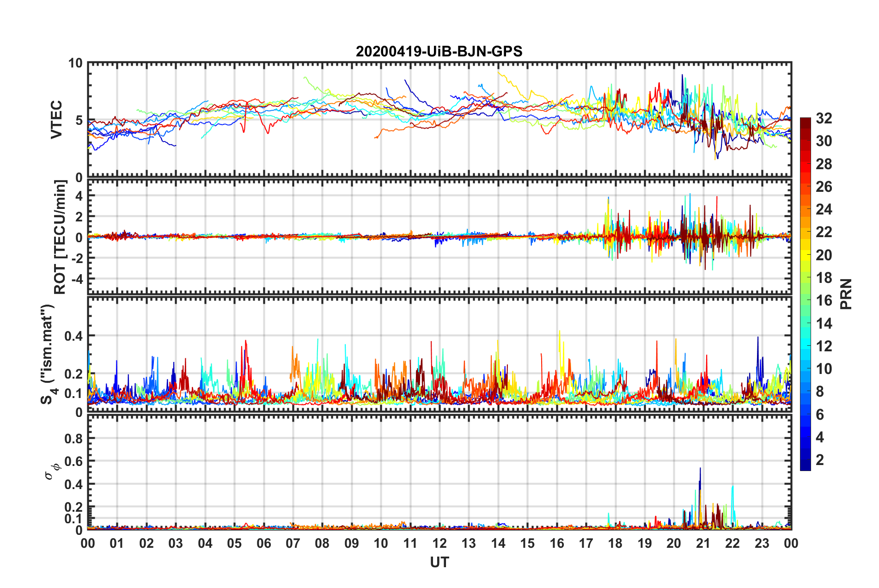Click colorbar tick label "26"
Viewport: 879px width, 588px height.
tap(824, 187)
